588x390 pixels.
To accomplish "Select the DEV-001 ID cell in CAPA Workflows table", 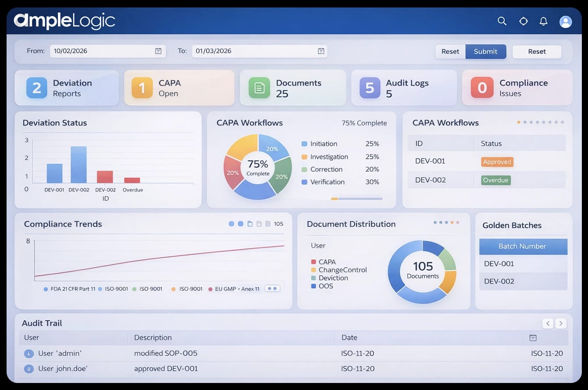I will pyautogui.click(x=430, y=161).
